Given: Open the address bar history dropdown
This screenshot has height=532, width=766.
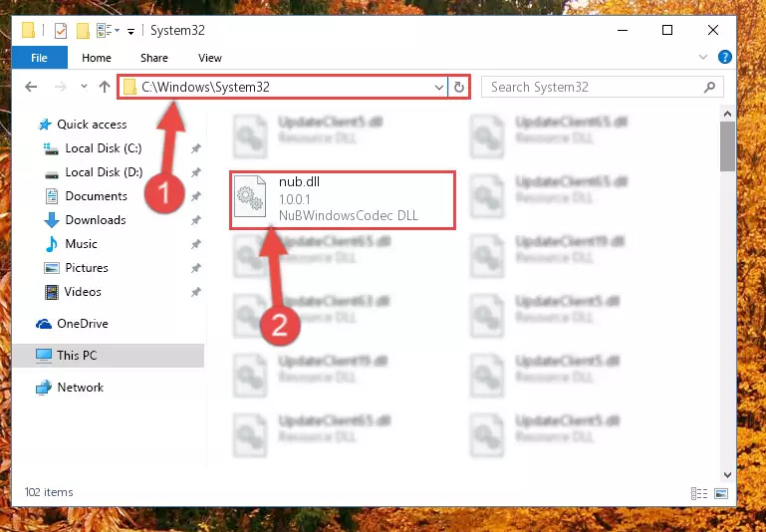Looking at the screenshot, I should [x=438, y=88].
